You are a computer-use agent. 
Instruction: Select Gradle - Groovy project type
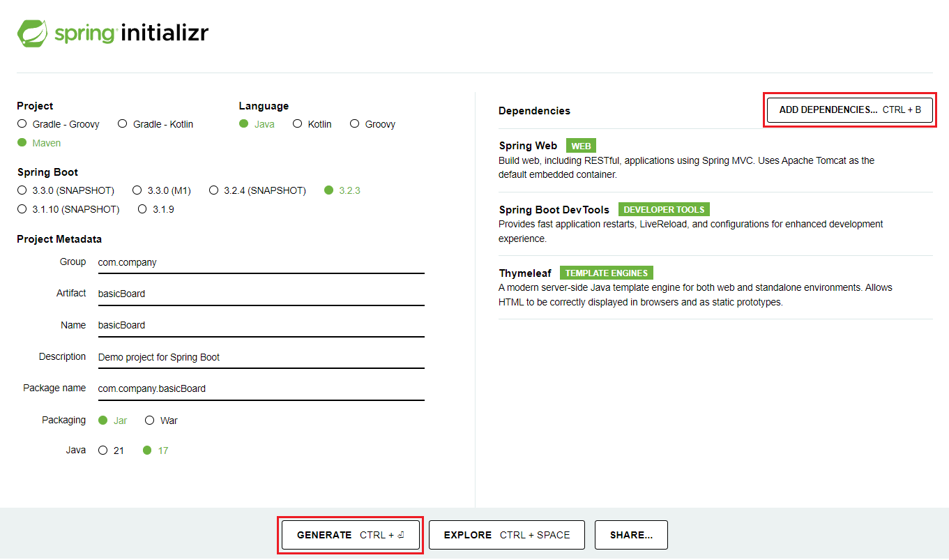click(59, 124)
